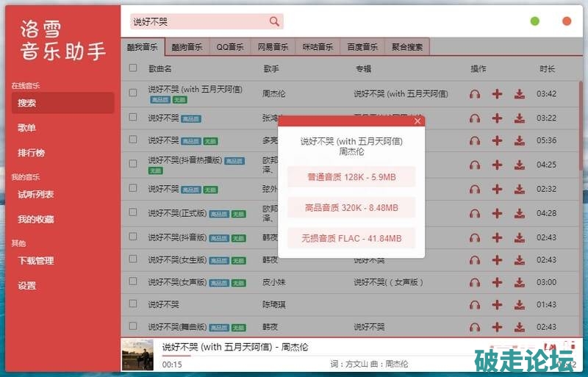Close the quality selection popup

pos(417,121)
